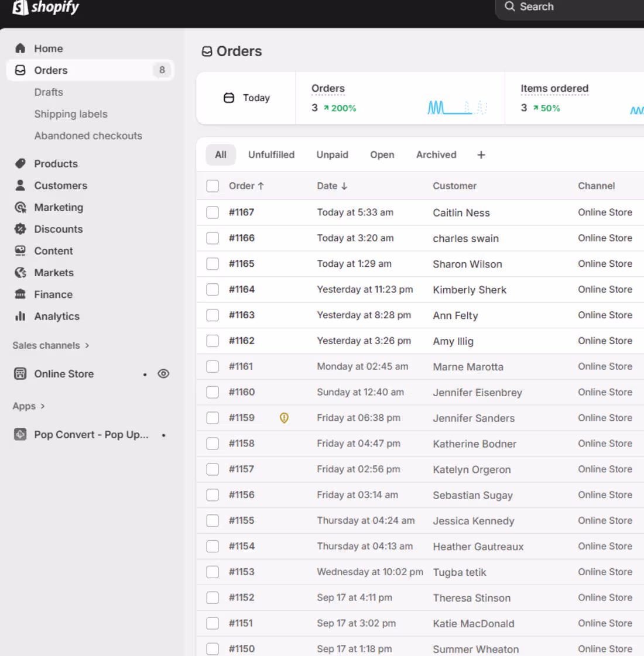Click the Items ordered metric label
Screen dimensions: 644x656
tap(554, 88)
